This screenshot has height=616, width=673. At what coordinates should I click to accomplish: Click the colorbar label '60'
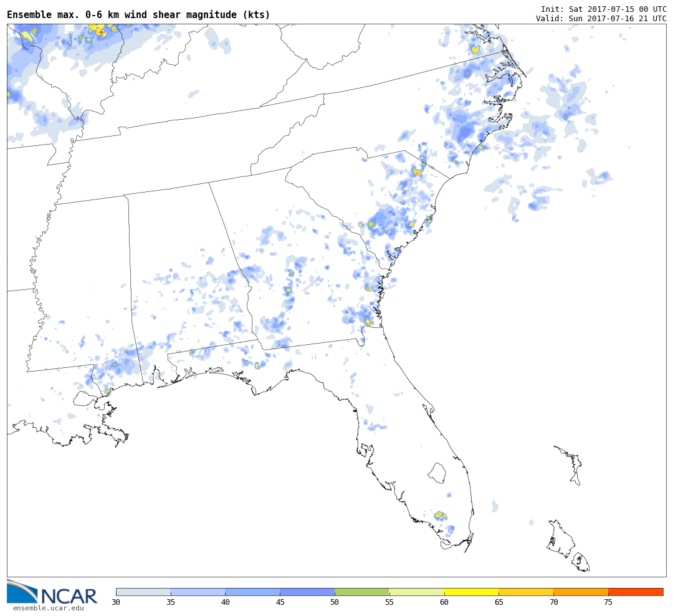[x=444, y=602]
